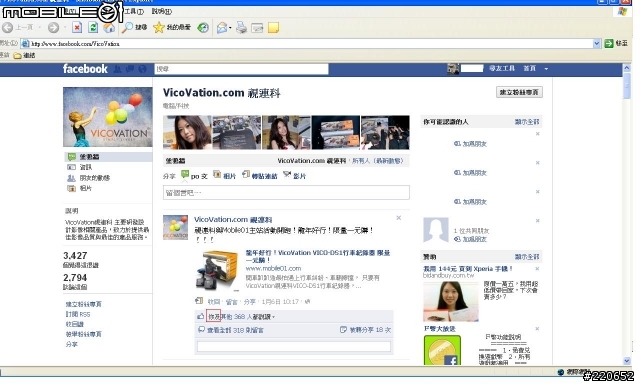The width and height of the screenshot is (640, 384).
Task: Click the Link share icon
Action: (246, 175)
